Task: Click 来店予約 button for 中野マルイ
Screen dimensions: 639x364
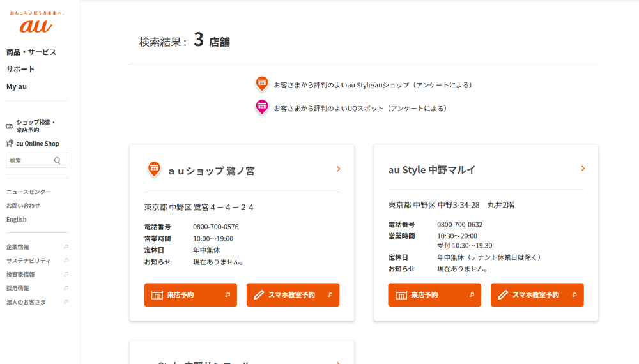Action: [x=435, y=295]
